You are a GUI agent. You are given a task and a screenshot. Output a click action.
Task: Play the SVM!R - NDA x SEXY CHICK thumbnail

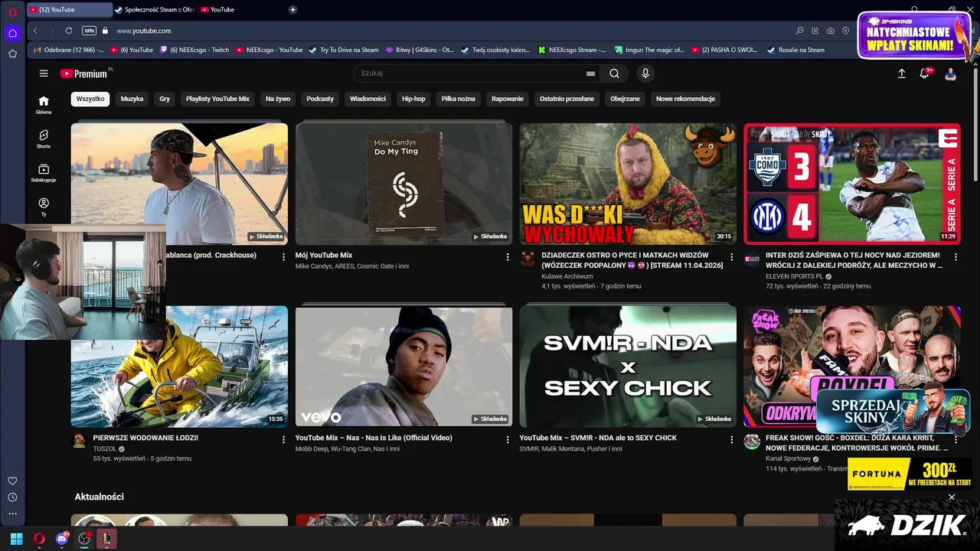(628, 367)
